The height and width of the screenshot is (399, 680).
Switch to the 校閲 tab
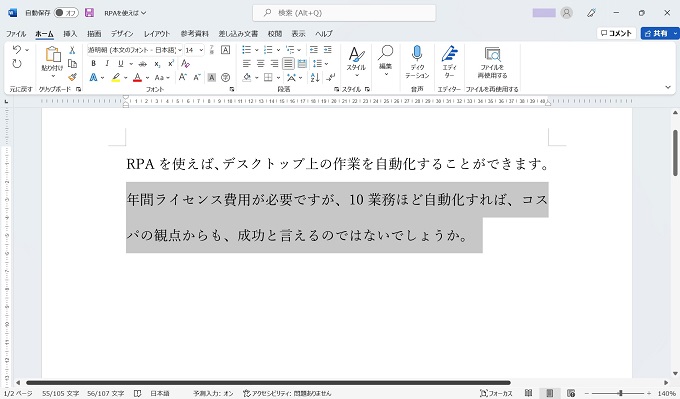275,33
